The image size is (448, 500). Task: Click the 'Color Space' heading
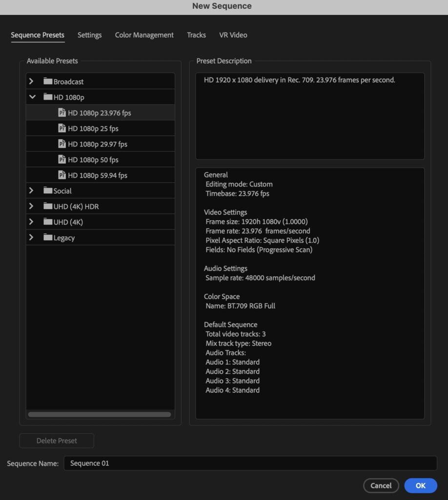coord(222,296)
